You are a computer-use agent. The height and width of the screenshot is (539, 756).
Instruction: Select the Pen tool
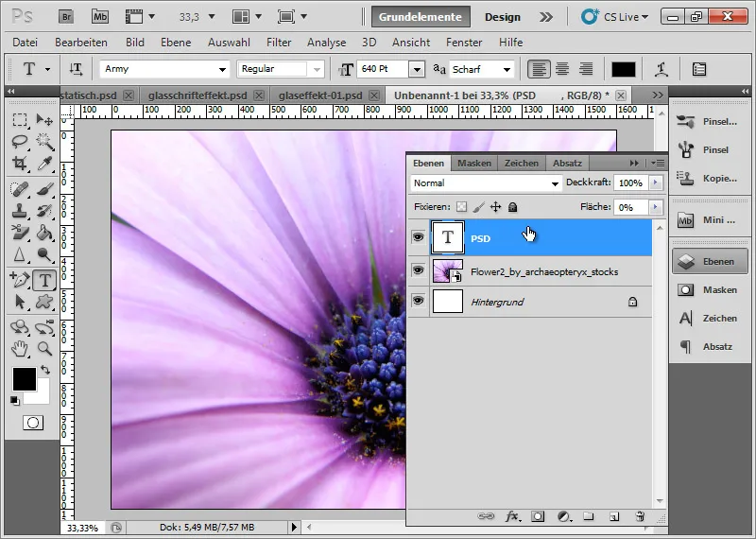pos(19,280)
